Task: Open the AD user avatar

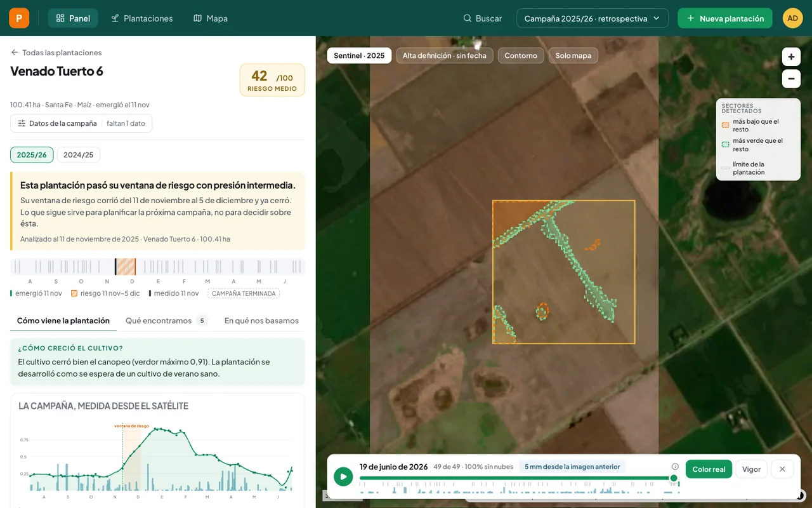Action: 792,18
